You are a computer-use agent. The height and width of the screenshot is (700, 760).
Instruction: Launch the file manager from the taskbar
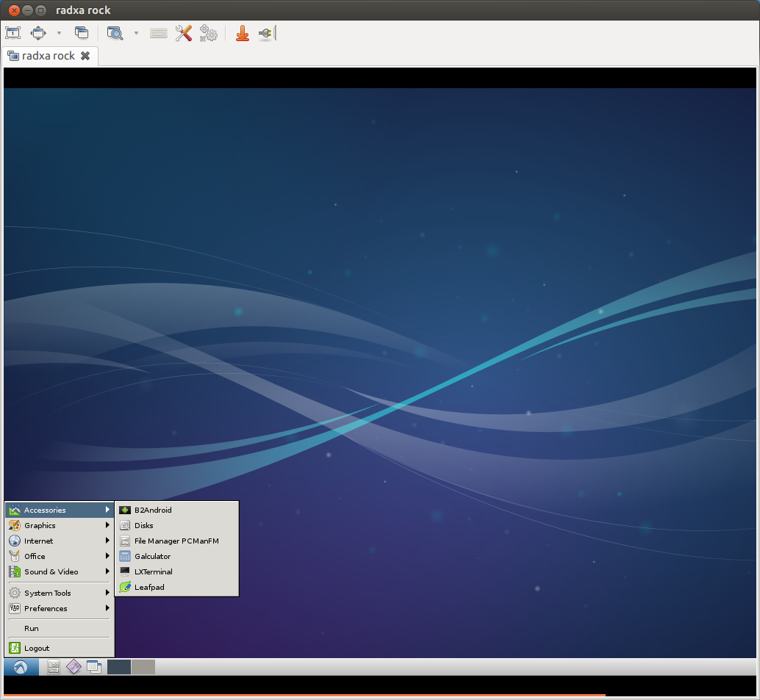pos(53,666)
